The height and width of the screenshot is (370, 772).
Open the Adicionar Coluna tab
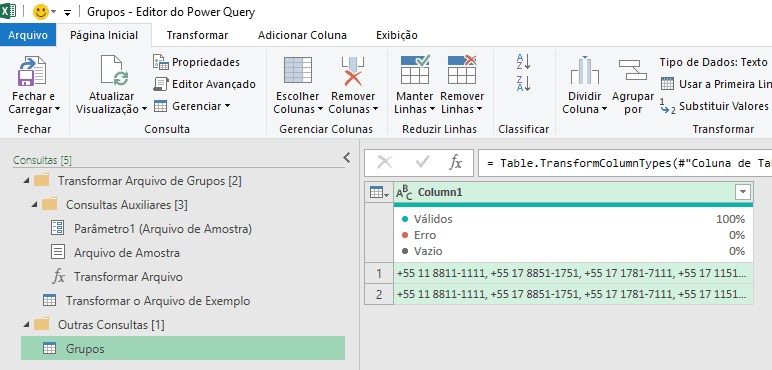click(302, 35)
